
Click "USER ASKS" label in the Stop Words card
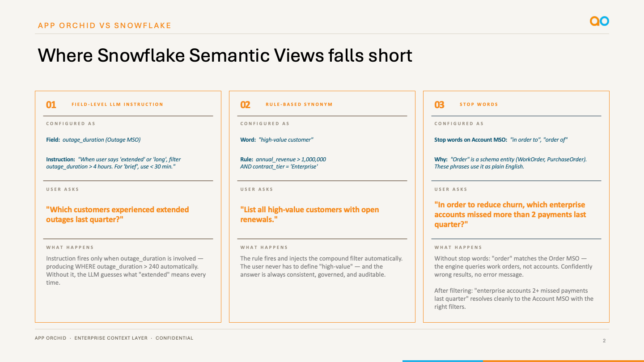tap(451, 189)
